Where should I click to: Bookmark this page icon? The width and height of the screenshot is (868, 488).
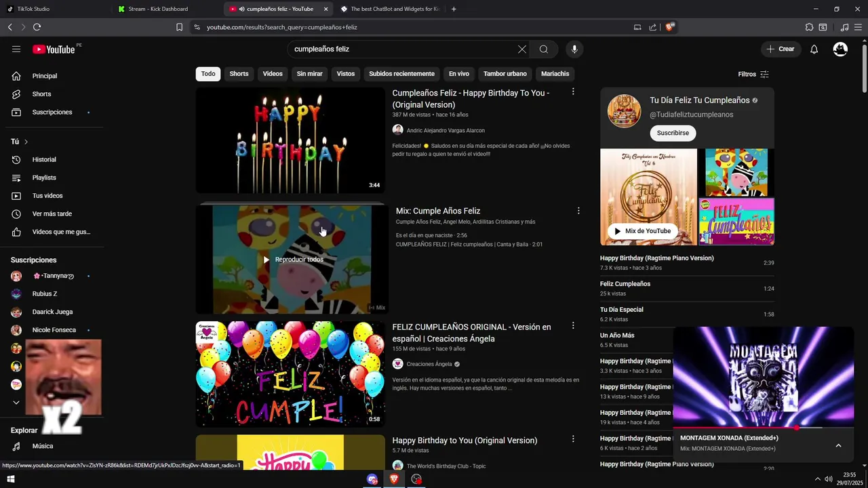(179, 27)
